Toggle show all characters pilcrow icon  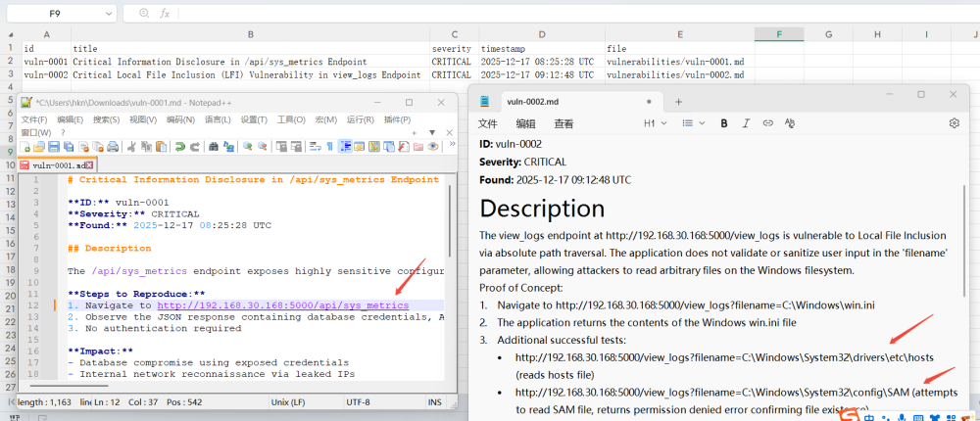[x=330, y=147]
